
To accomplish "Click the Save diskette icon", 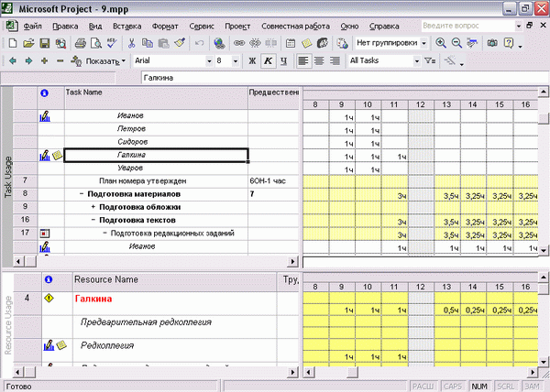I will point(45,43).
